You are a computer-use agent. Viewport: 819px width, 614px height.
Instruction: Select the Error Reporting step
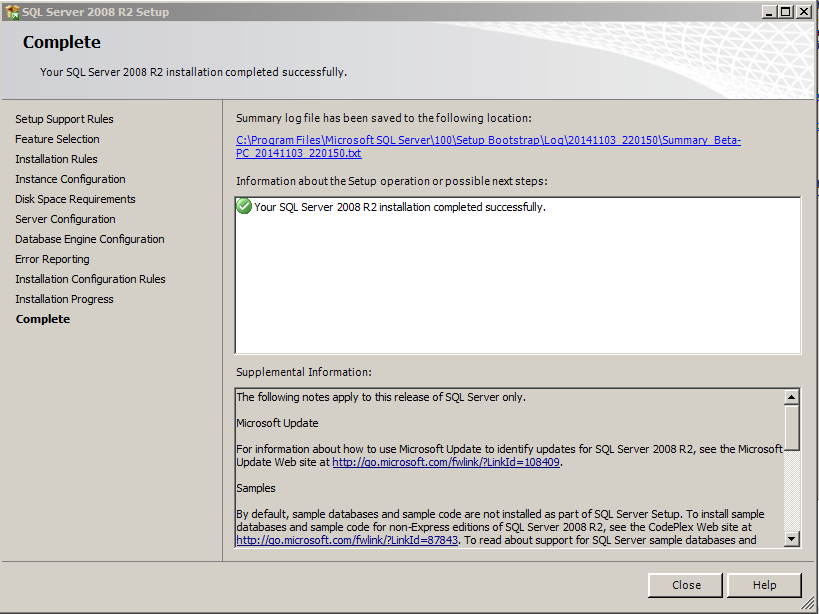click(x=52, y=259)
